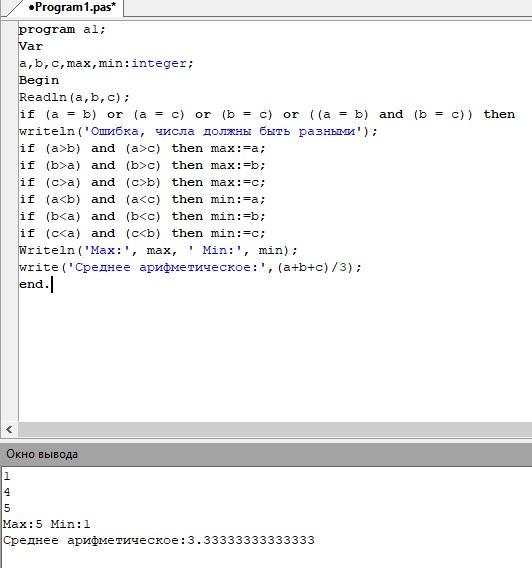
Task: Click the final 'then' on the long if-line
Action: 499,114
